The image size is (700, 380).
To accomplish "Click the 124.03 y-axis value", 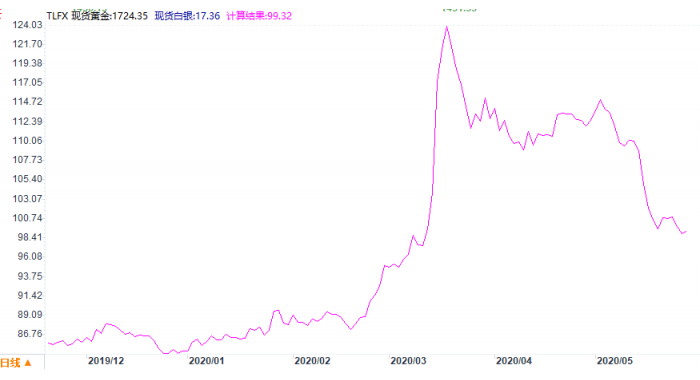I will click(27, 25).
